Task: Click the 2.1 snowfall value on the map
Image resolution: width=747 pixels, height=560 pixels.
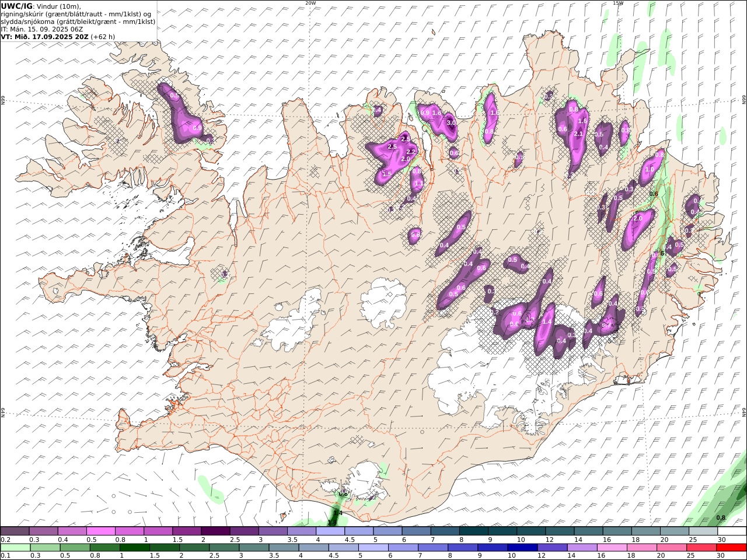Action: (x=578, y=134)
